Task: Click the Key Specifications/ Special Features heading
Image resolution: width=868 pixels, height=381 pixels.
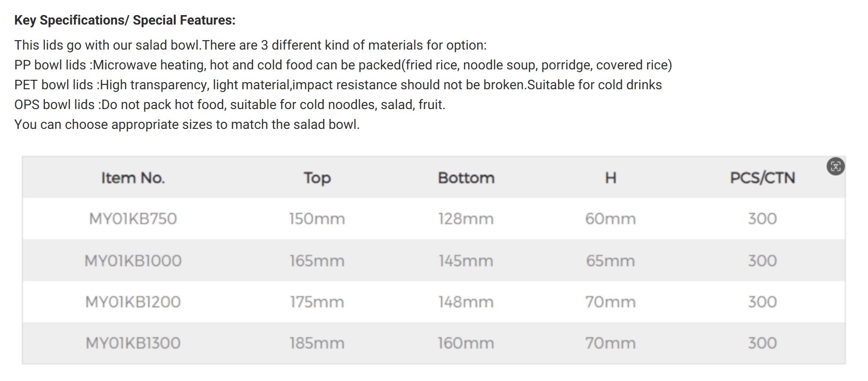Action: pyautogui.click(x=125, y=20)
